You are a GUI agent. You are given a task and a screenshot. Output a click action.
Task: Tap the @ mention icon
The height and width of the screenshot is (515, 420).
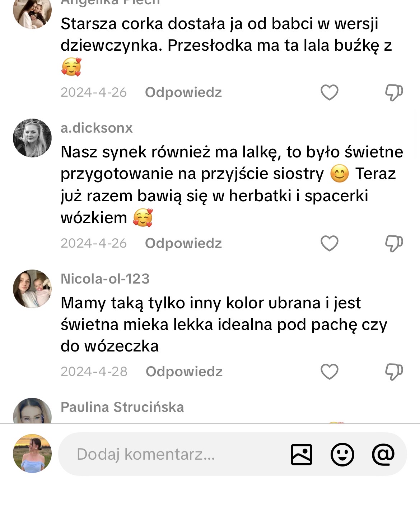pos(383,454)
